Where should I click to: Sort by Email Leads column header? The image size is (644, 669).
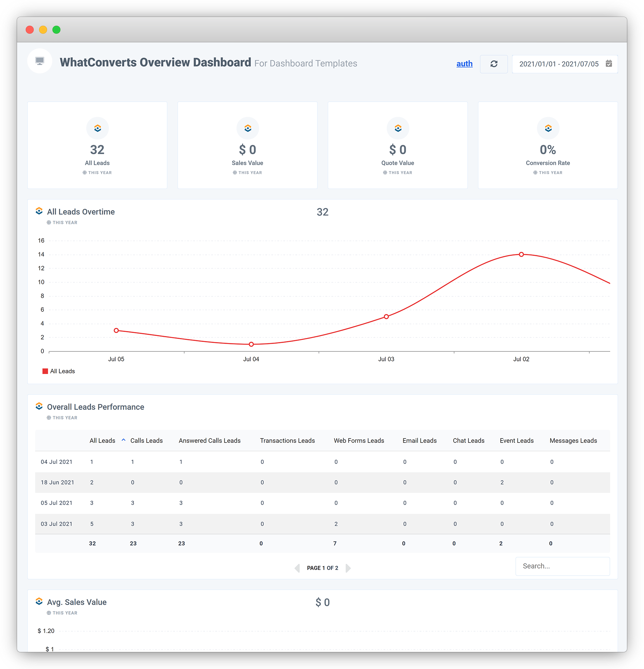pyautogui.click(x=420, y=441)
